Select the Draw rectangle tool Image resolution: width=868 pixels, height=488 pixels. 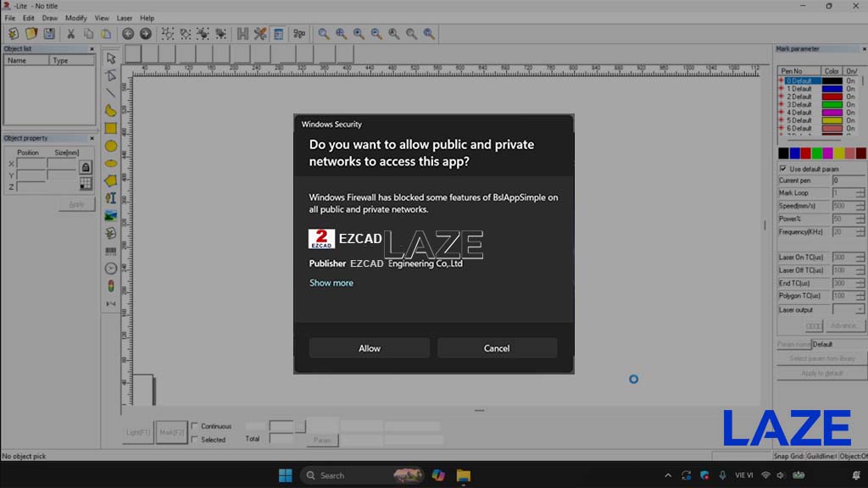click(x=111, y=129)
